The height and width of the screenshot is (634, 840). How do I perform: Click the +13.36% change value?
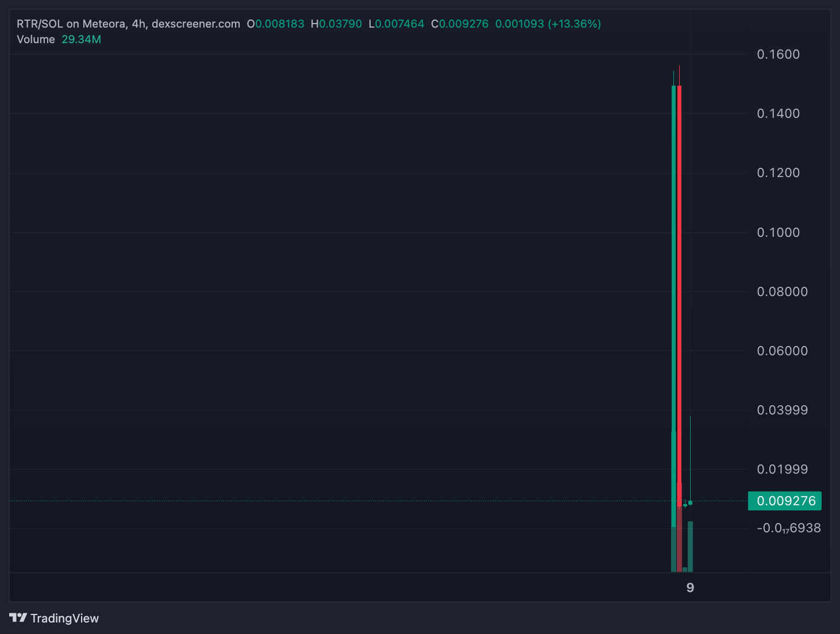[575, 24]
